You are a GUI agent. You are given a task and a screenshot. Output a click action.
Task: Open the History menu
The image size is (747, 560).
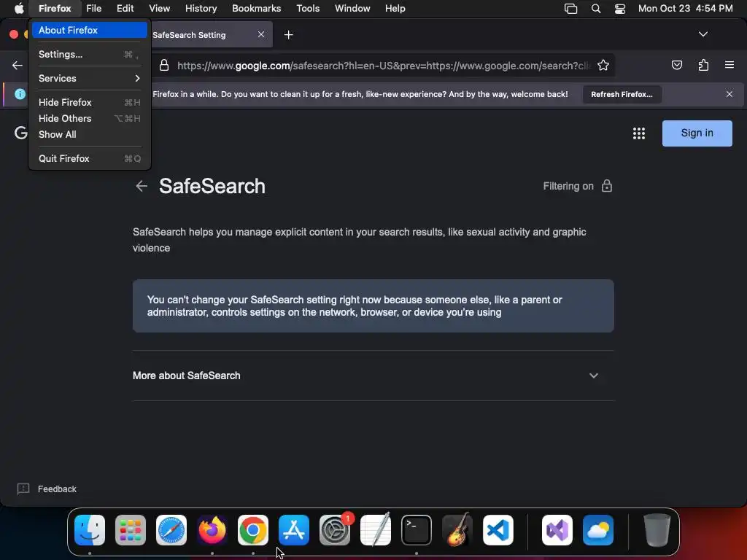point(201,8)
